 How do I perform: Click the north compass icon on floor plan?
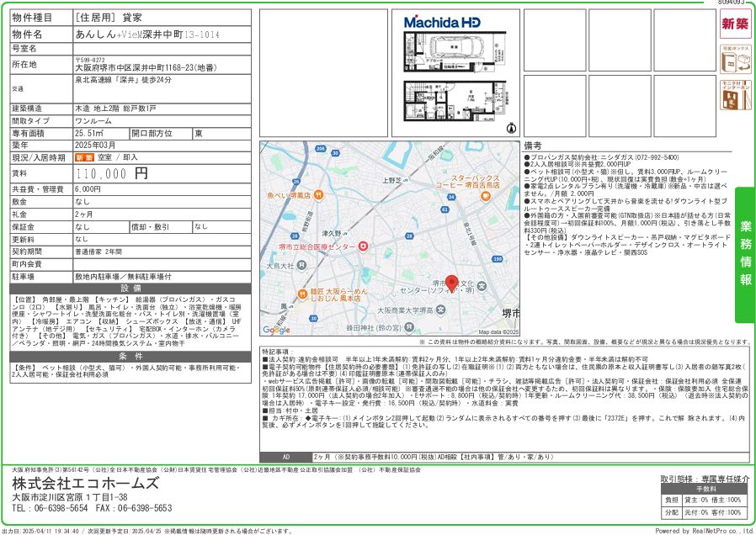pyautogui.click(x=512, y=128)
